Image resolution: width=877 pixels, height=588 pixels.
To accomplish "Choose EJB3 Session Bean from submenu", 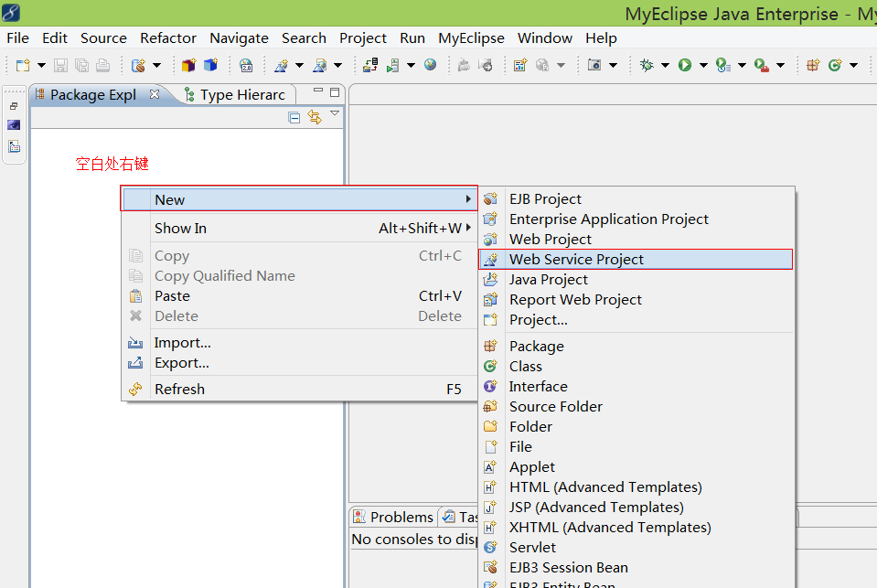I will [636, 567].
